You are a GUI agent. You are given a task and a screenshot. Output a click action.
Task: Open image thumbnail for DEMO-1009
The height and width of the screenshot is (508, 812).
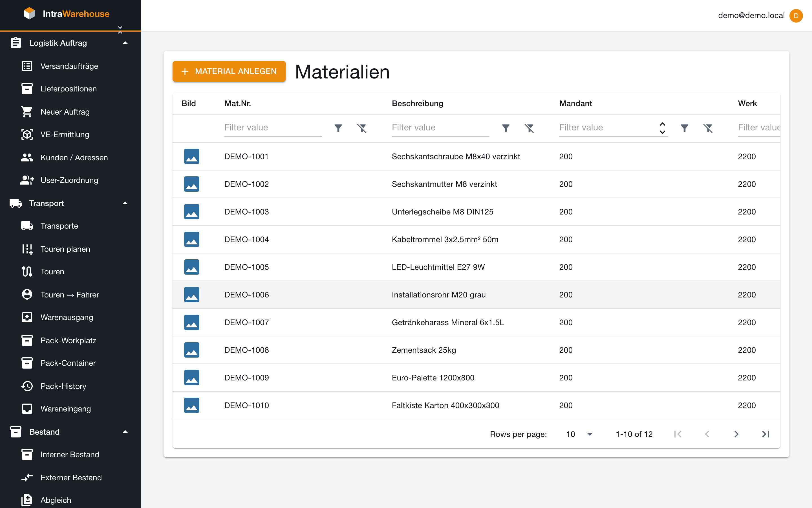coord(192,378)
